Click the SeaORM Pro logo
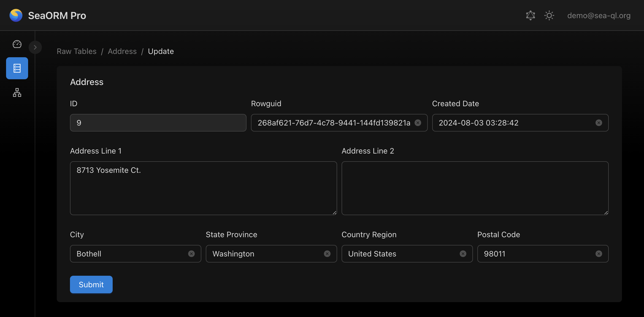Viewport: 644px width, 317px height. coord(16,15)
